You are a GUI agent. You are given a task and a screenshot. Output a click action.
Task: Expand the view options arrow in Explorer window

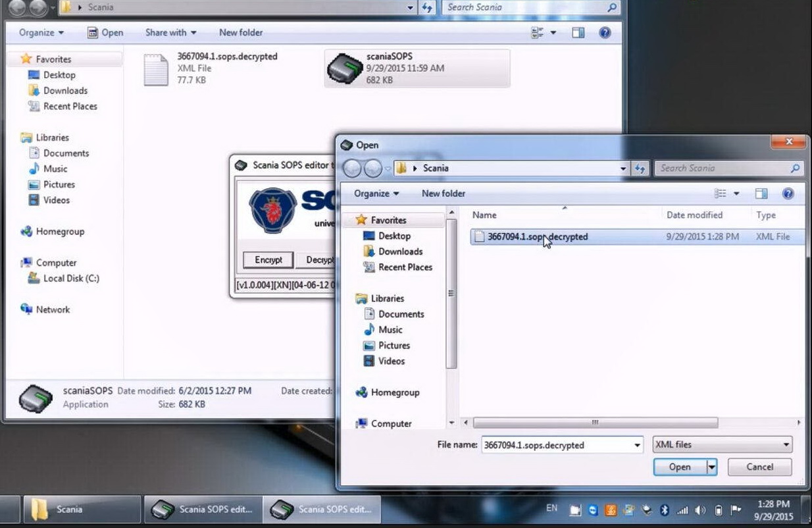(553, 32)
